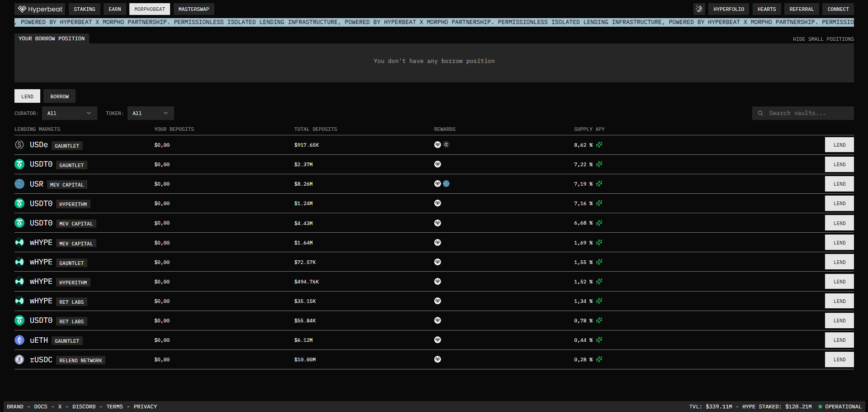Image resolution: width=868 pixels, height=412 pixels.
Task: Click Lend button for uETH Gauntlet
Action: click(x=839, y=340)
